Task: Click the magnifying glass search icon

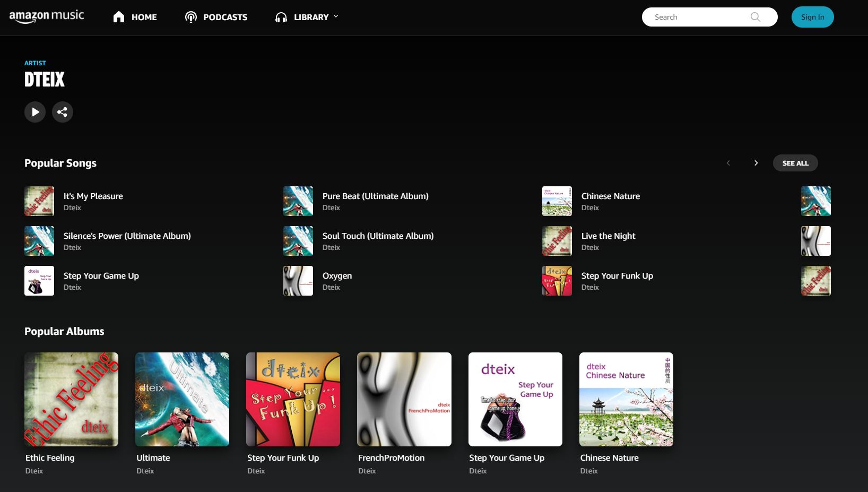Action: point(756,17)
